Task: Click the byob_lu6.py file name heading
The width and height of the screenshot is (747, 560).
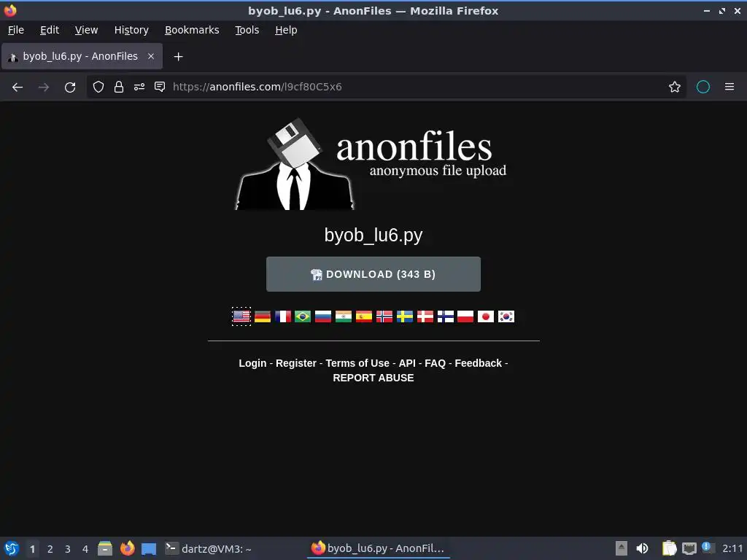Action: [x=373, y=236]
